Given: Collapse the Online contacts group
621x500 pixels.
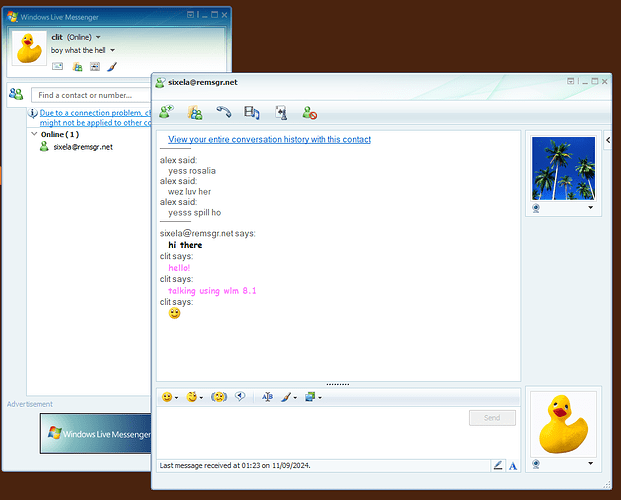Looking at the screenshot, I should pyautogui.click(x=34, y=134).
